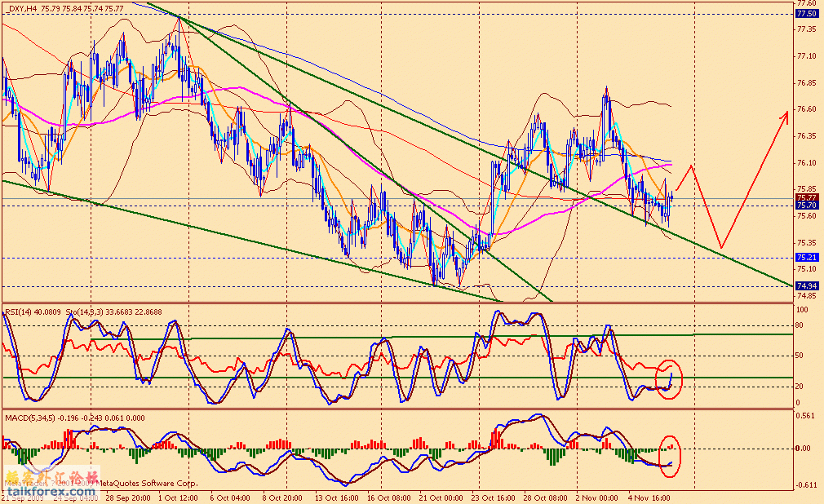Viewport: 824px width, 504px height.
Task: Click the 75.85 price axis value
Action: click(x=807, y=189)
